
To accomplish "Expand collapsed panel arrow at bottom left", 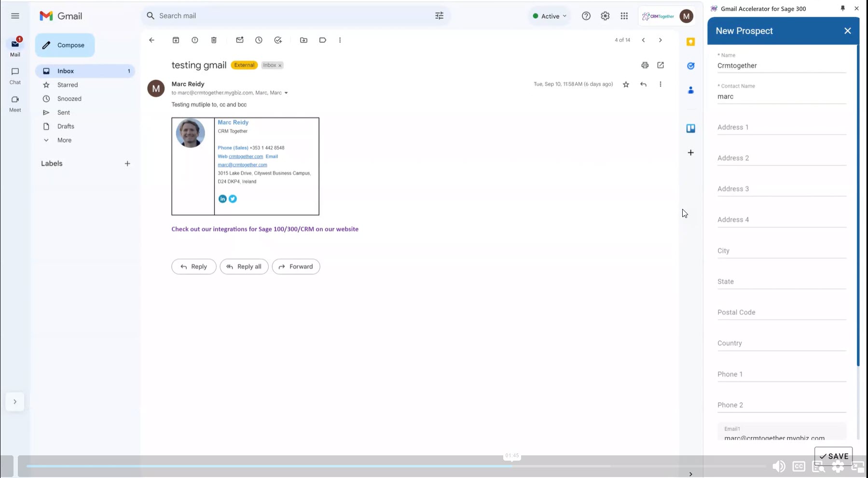I will (x=15, y=401).
